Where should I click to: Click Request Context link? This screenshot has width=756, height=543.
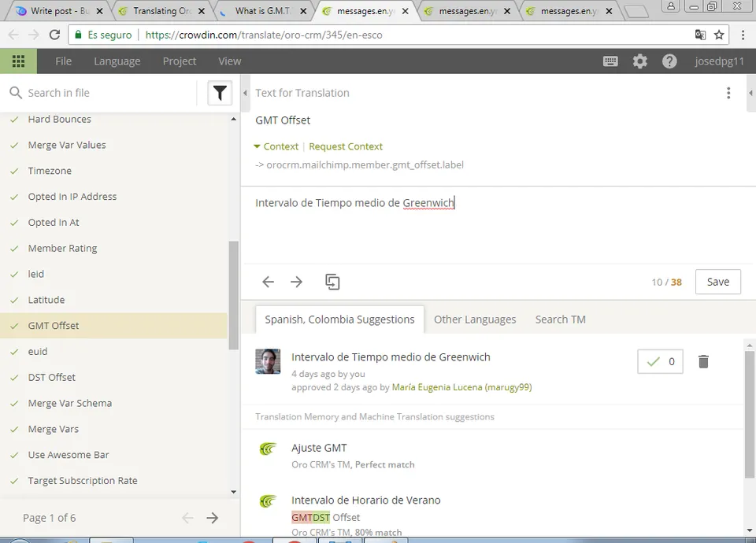click(x=346, y=146)
